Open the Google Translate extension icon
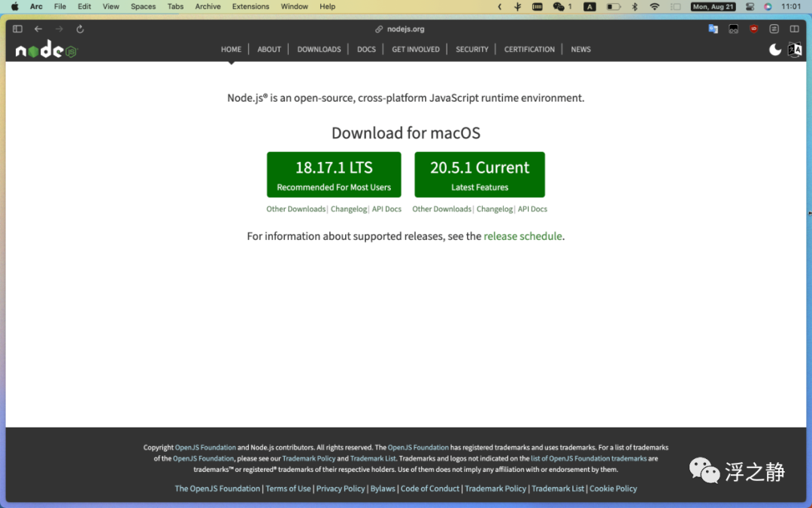 point(713,29)
